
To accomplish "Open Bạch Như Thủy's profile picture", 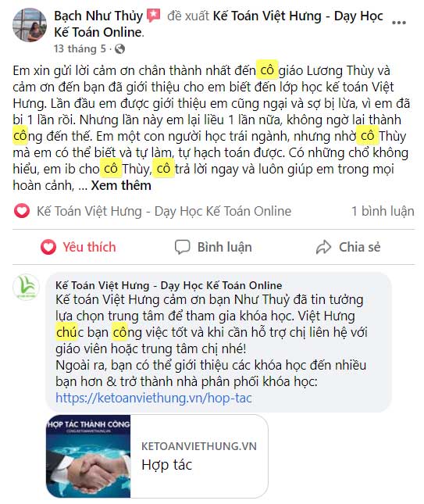I will click(x=30, y=25).
